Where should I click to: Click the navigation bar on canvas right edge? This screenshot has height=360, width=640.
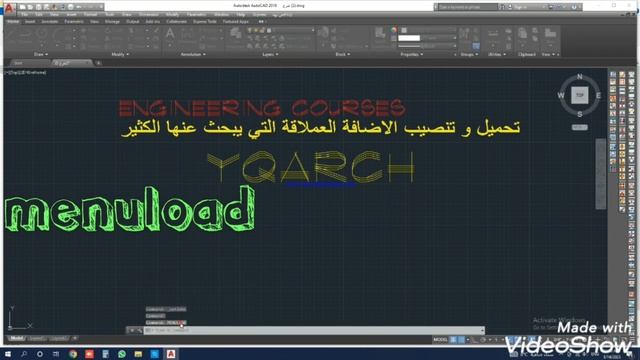pos(600,174)
